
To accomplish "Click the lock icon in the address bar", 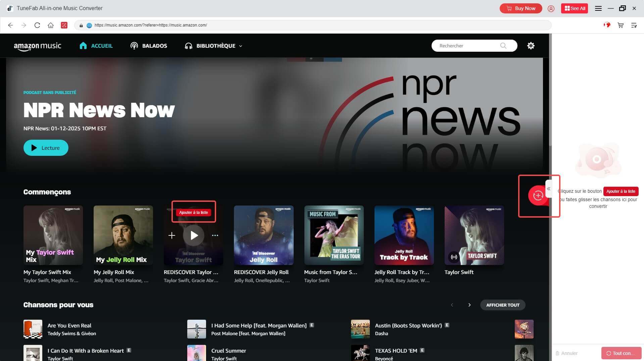I will coord(81,25).
